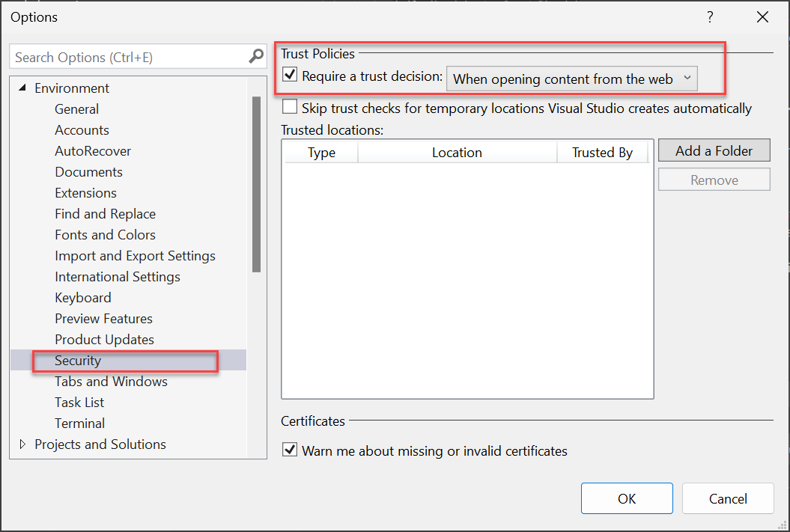790x532 pixels.
Task: Select the Security tree item
Action: click(x=128, y=361)
